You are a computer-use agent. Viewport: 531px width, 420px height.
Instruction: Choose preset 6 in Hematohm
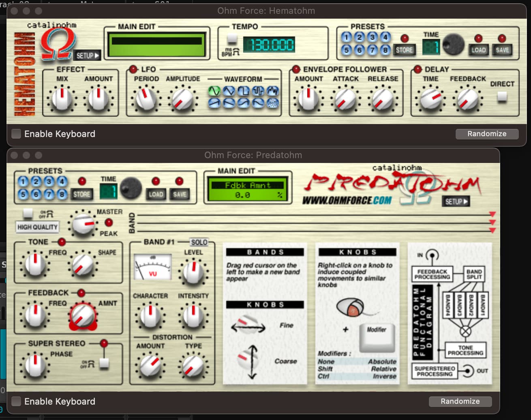pos(359,50)
